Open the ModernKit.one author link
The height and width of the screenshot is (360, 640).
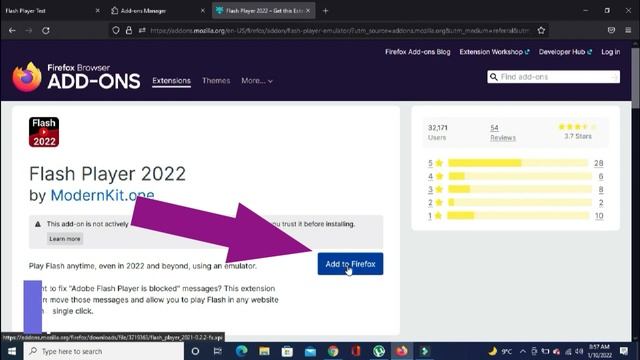coord(102,195)
